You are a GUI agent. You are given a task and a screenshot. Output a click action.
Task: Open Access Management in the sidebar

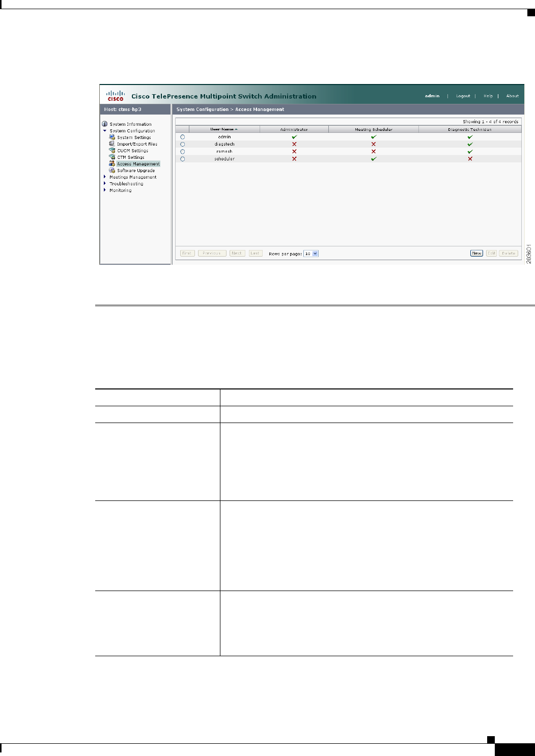[138, 164]
